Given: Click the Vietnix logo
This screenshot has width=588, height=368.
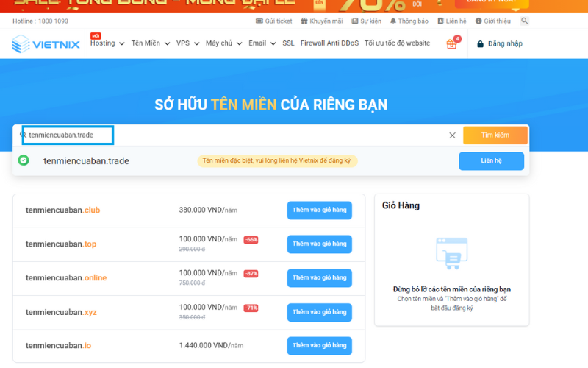Looking at the screenshot, I should click(46, 45).
